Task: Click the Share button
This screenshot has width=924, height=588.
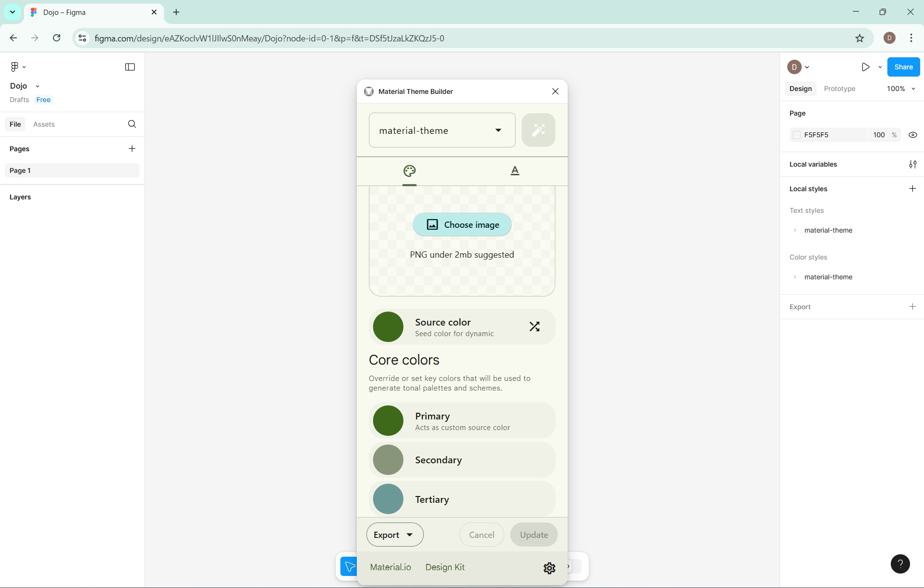Action: tap(903, 67)
